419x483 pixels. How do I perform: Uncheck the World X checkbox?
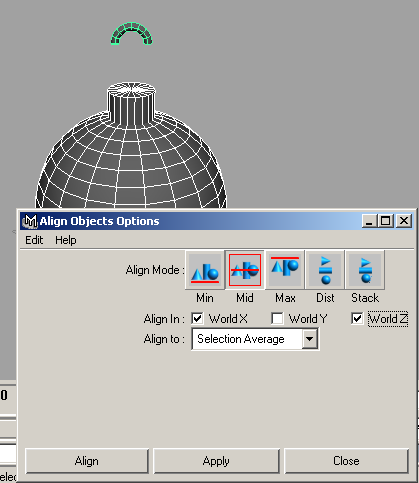click(x=197, y=319)
